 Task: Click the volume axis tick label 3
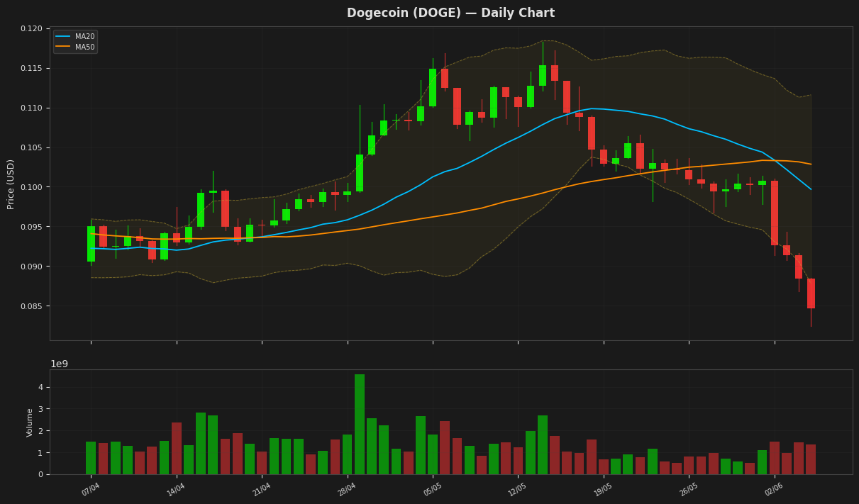pos(40,409)
